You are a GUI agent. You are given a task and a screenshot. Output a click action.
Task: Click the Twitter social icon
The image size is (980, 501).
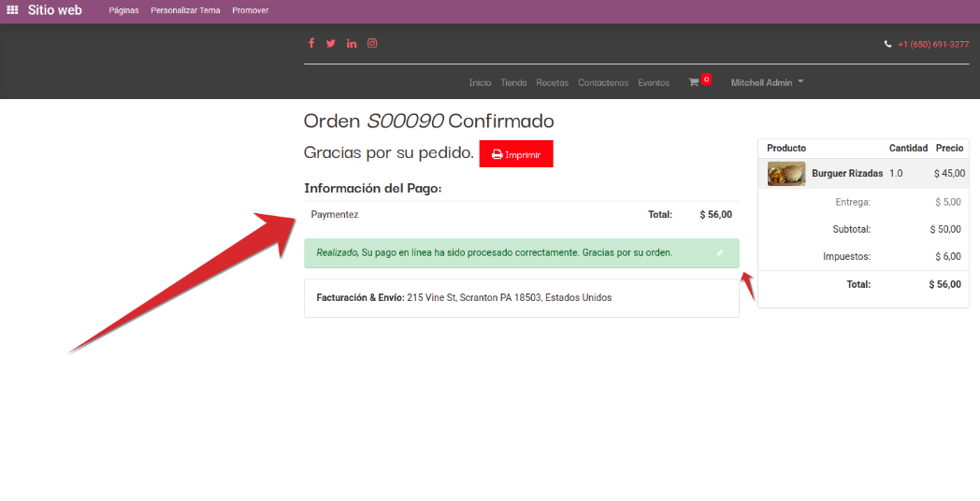pos(331,43)
